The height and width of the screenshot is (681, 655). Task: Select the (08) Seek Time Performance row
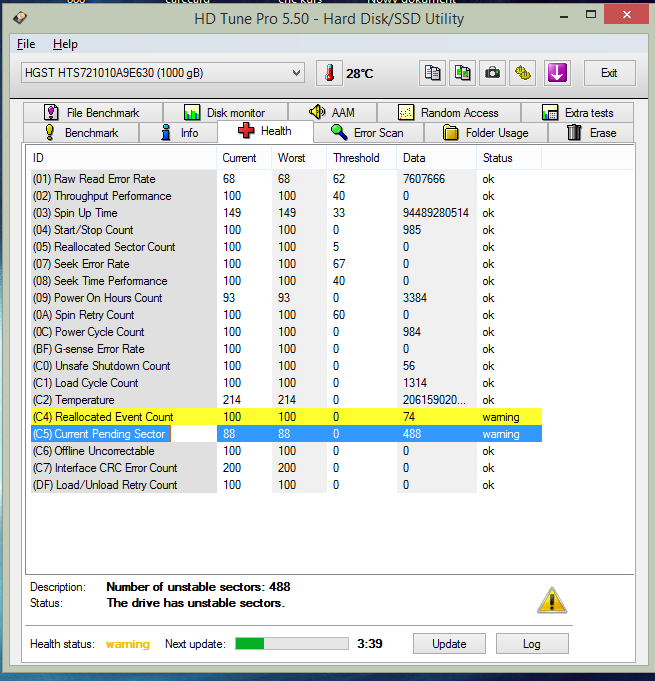coord(287,281)
